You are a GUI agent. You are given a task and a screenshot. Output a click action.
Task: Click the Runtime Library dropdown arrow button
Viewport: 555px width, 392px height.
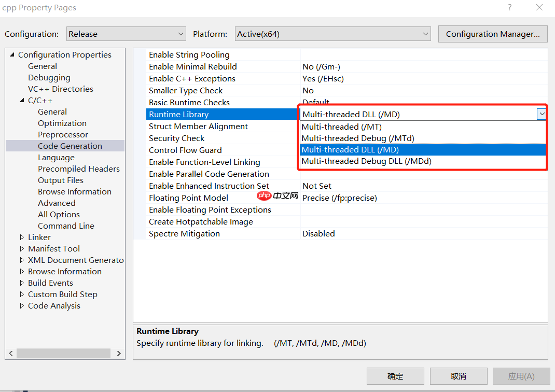click(x=542, y=114)
